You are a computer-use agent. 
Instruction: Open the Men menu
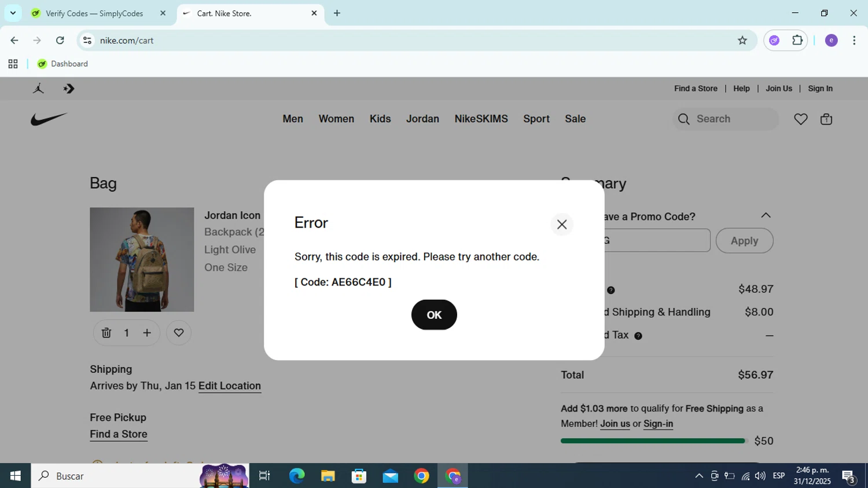[293, 119]
